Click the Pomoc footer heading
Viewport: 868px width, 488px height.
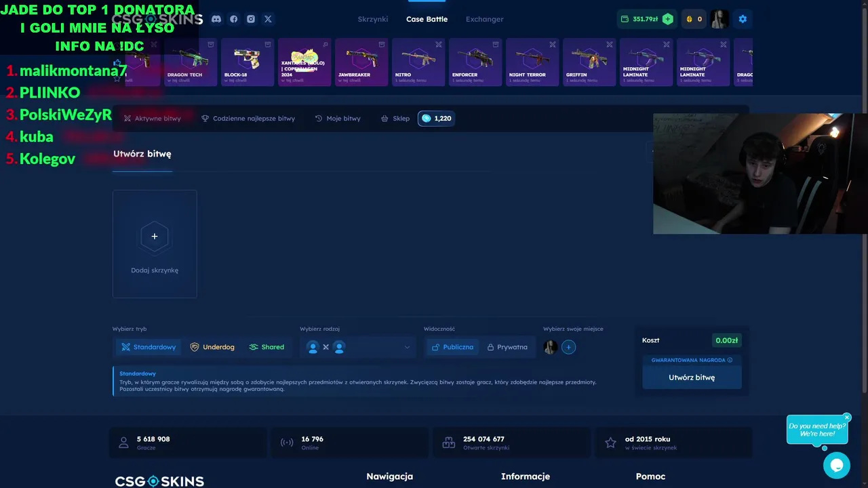click(650, 476)
